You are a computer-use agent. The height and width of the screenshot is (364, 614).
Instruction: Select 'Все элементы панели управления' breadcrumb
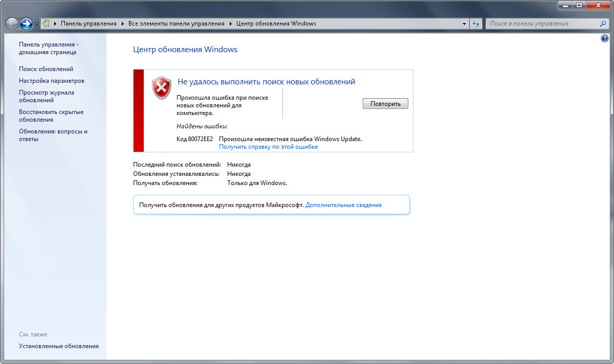pyautogui.click(x=177, y=24)
